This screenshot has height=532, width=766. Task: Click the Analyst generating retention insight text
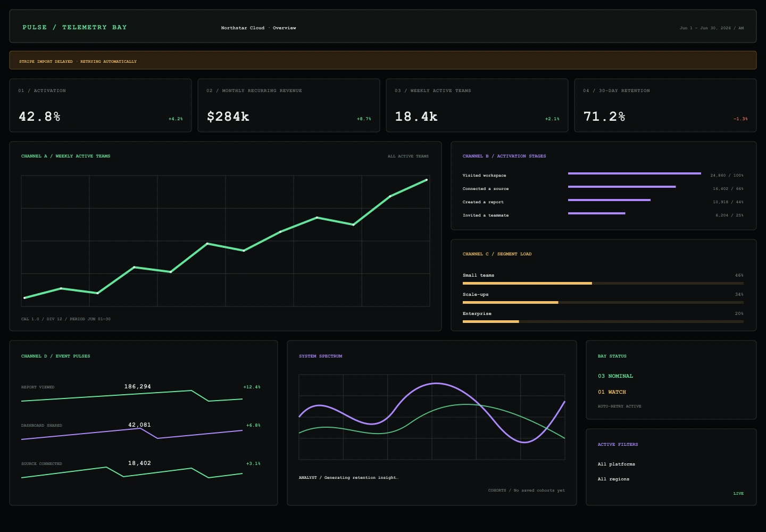pos(348,477)
